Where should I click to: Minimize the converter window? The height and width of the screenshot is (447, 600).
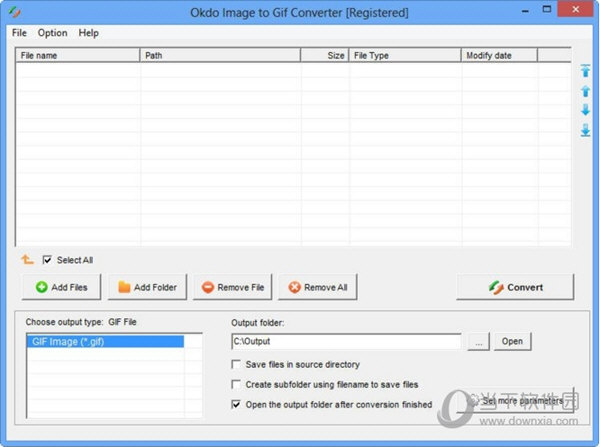pos(525,10)
